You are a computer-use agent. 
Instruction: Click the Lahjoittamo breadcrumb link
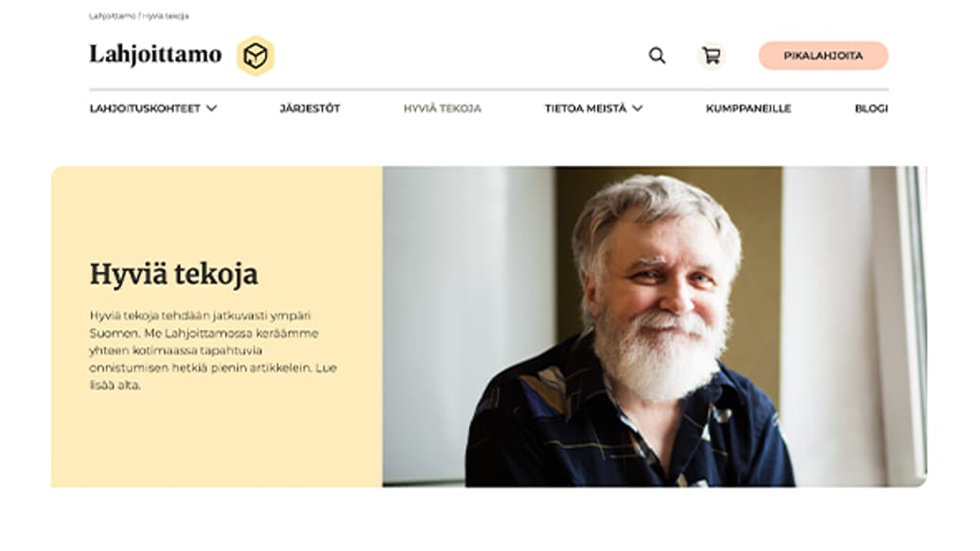pyautogui.click(x=113, y=16)
